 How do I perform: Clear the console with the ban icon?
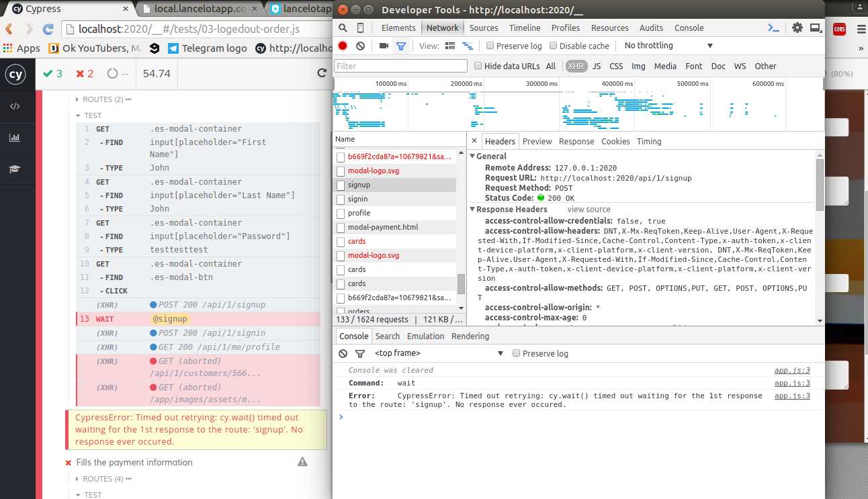[x=343, y=353]
